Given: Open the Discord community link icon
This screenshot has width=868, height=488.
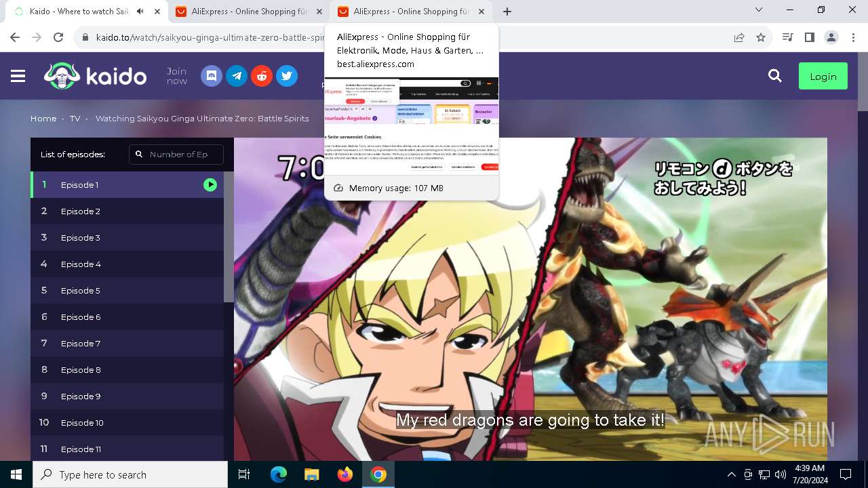Looking at the screenshot, I should 212,76.
